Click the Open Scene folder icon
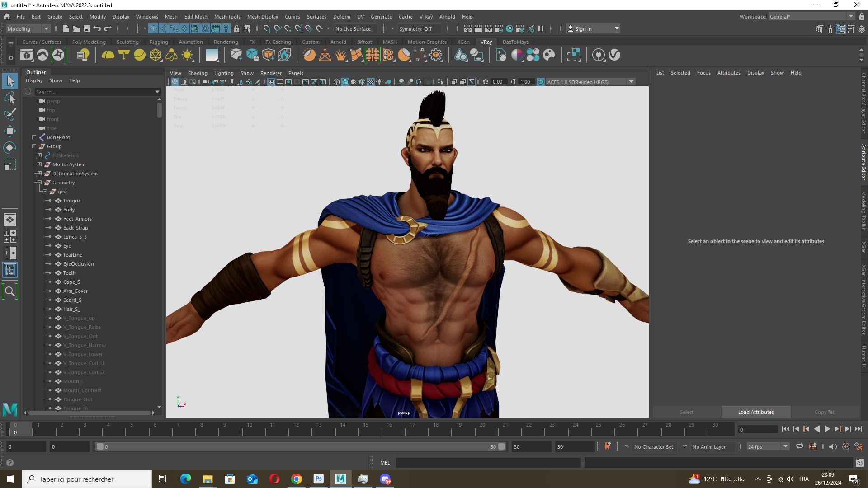Screen dimensions: 868x488 tap(76, 28)
